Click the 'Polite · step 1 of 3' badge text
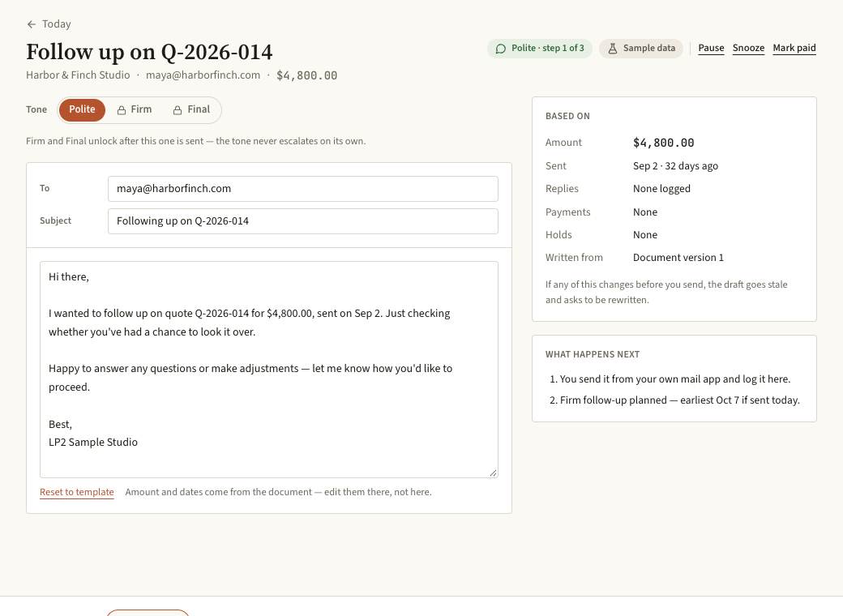Image resolution: width=843 pixels, height=616 pixels. [547, 48]
